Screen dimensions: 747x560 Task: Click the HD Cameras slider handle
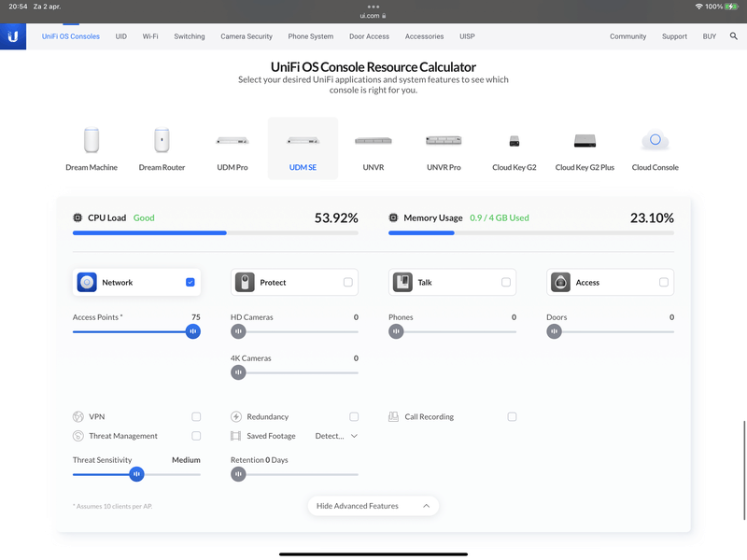tap(238, 331)
